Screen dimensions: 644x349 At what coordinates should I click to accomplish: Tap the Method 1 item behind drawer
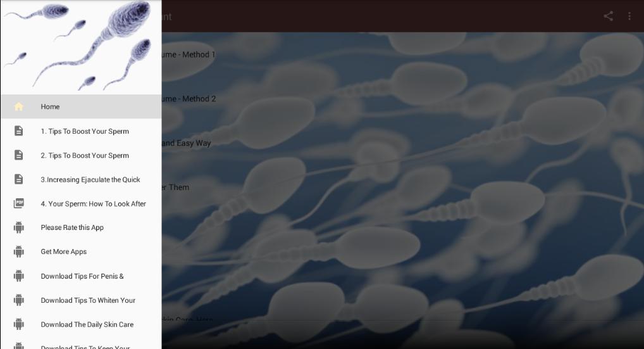click(189, 54)
